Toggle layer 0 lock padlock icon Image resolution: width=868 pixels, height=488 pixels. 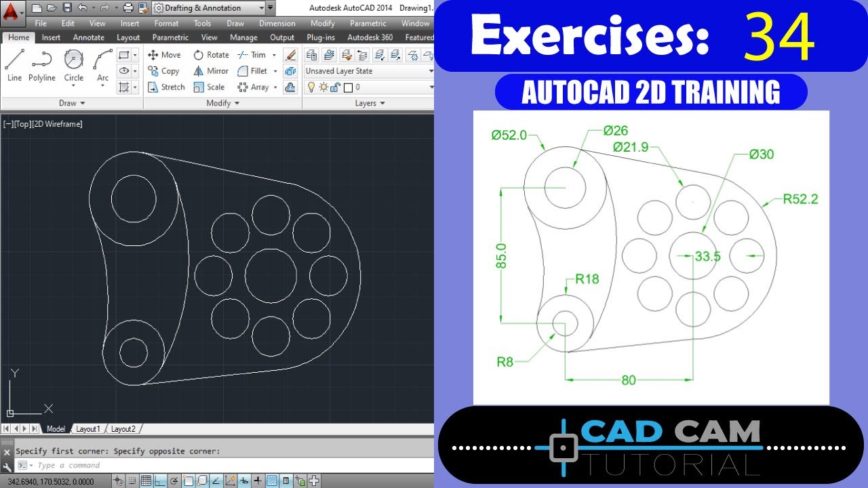click(335, 87)
